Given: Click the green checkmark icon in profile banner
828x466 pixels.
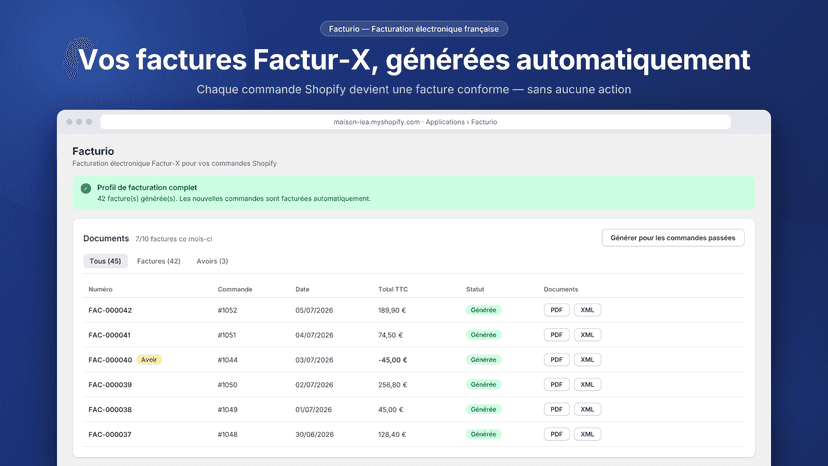Looking at the screenshot, I should point(86,188).
